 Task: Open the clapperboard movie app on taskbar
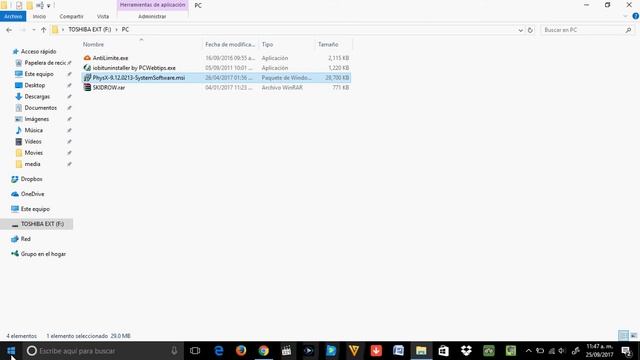coord(286,351)
